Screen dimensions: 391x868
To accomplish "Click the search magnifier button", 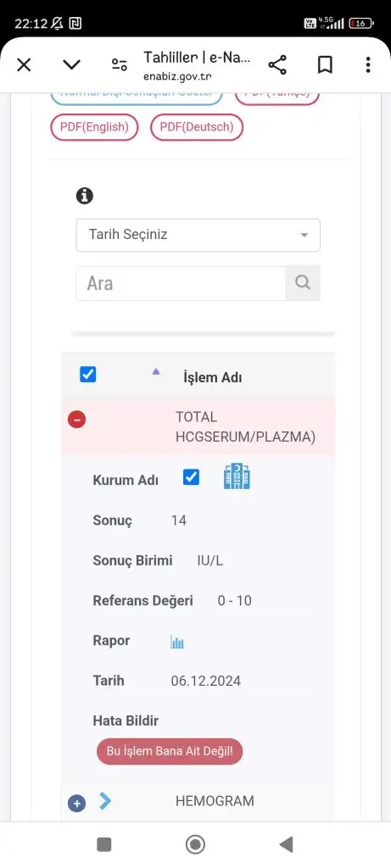I will pyautogui.click(x=303, y=283).
